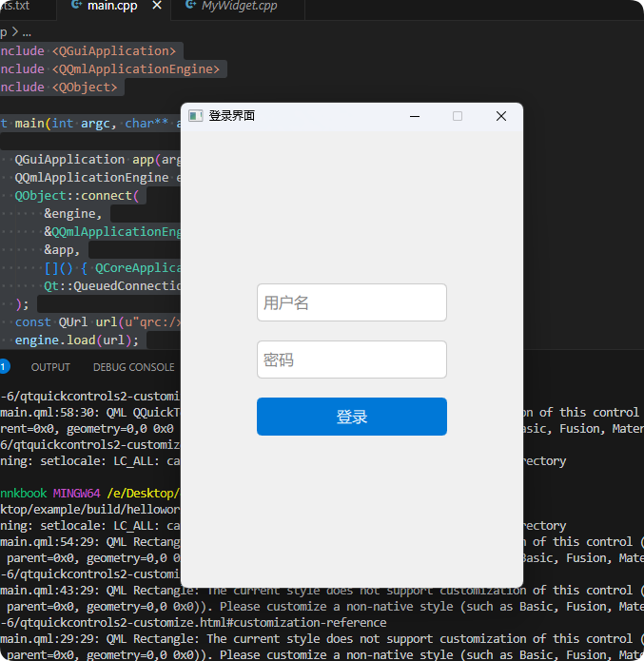Click the const QUrl url code line
Viewport: 644px width, 661px height.
tap(98, 322)
